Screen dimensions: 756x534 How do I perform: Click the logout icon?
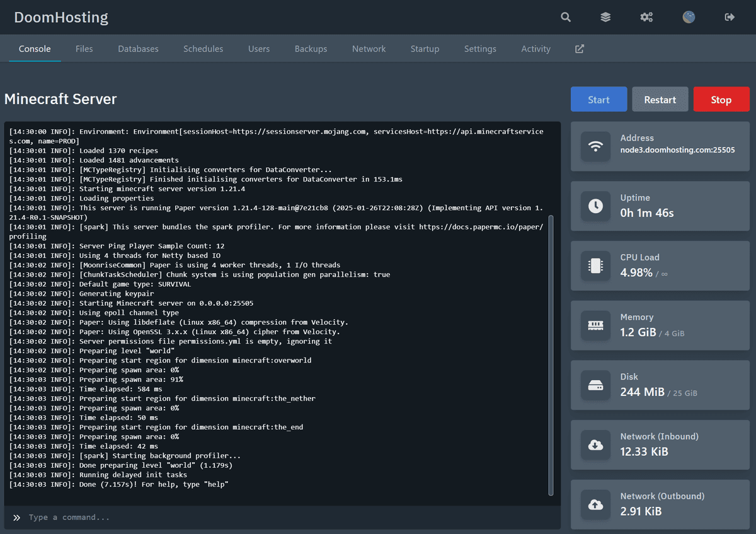(x=729, y=17)
